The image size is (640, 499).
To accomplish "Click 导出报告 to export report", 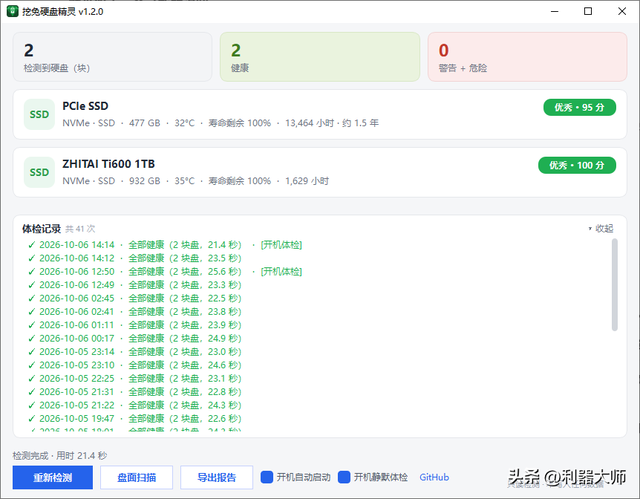I will (x=217, y=477).
